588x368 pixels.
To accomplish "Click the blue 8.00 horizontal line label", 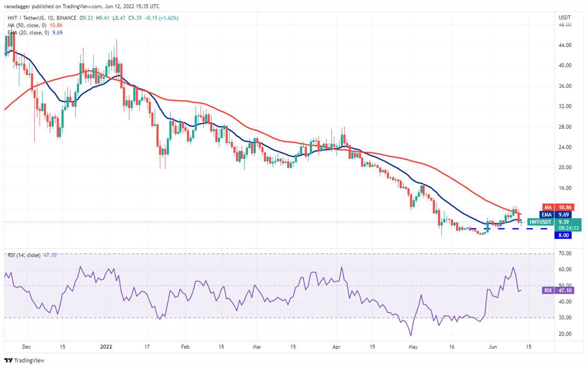I will tap(564, 235).
